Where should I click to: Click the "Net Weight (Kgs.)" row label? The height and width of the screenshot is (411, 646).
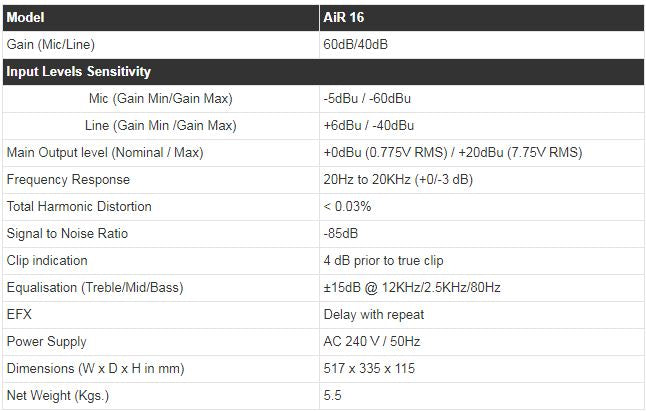(58, 396)
